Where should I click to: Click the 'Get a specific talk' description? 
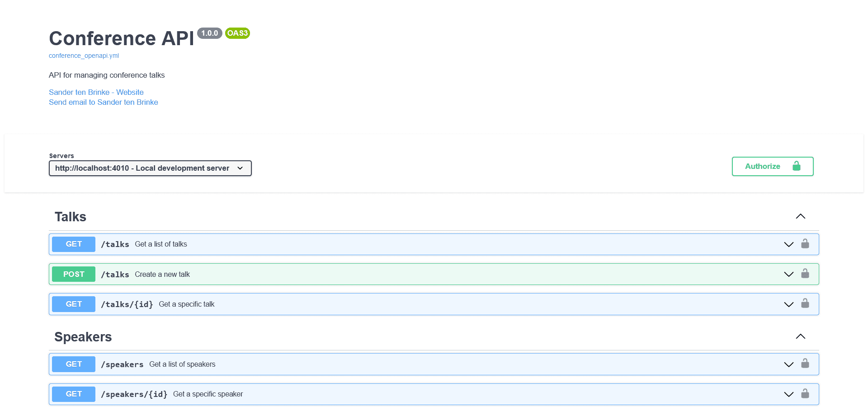(x=187, y=304)
